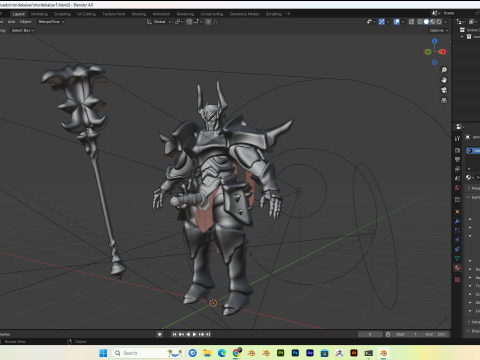
Task: Open the Tool properties tab
Action: (x=457, y=138)
